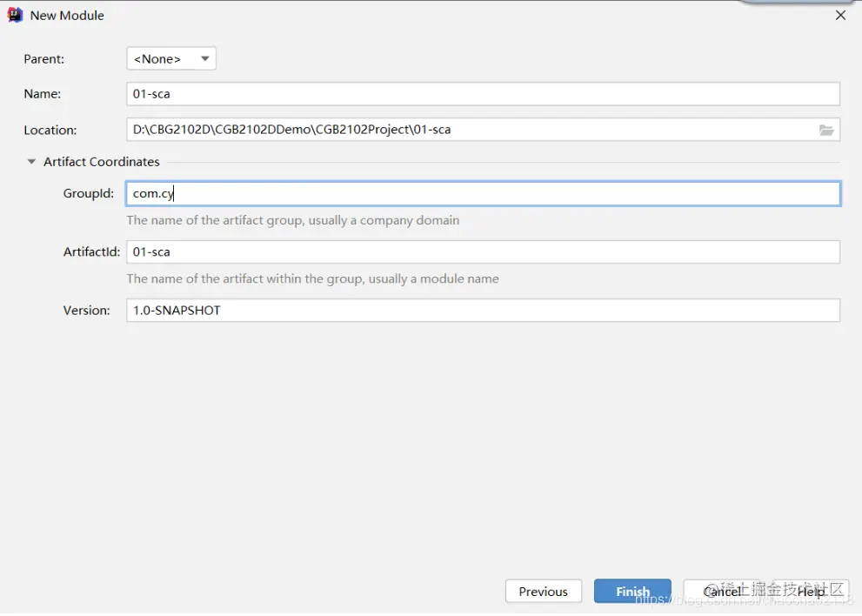Click the 'Artifact Coordinates' heading text
The image size is (862, 616).
point(102,162)
